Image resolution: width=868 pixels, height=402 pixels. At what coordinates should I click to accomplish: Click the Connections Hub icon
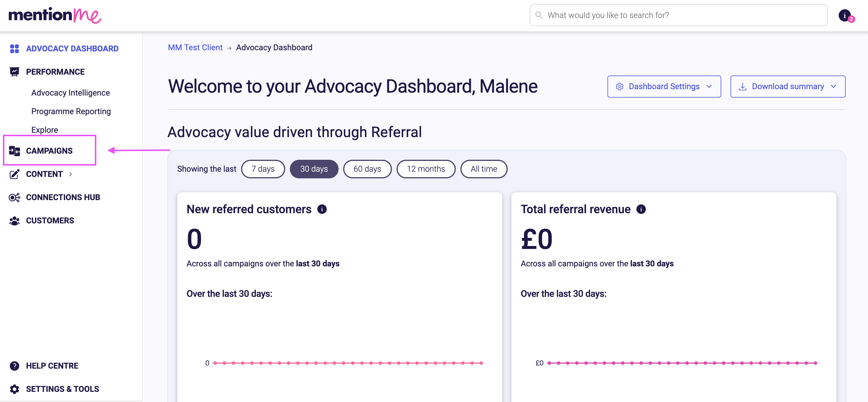[15, 197]
